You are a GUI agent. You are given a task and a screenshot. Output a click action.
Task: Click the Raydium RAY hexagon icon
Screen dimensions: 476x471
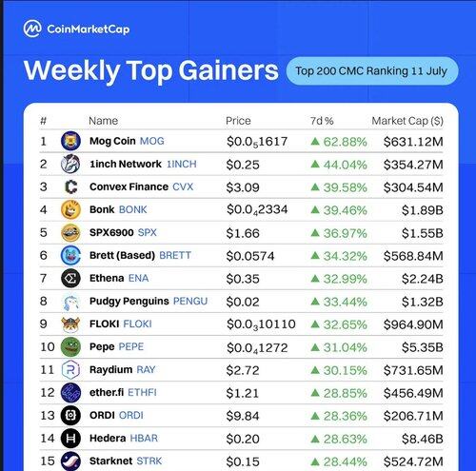(x=70, y=369)
